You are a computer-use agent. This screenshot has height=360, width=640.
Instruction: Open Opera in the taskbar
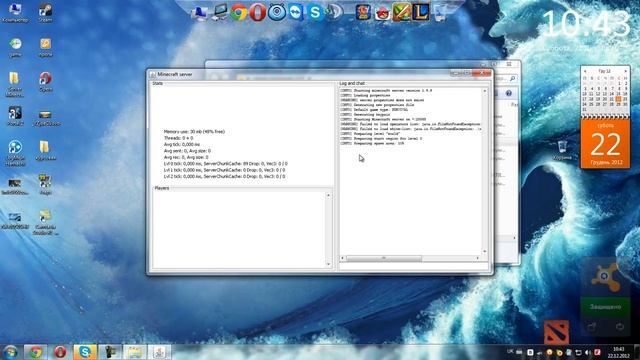click(x=60, y=352)
